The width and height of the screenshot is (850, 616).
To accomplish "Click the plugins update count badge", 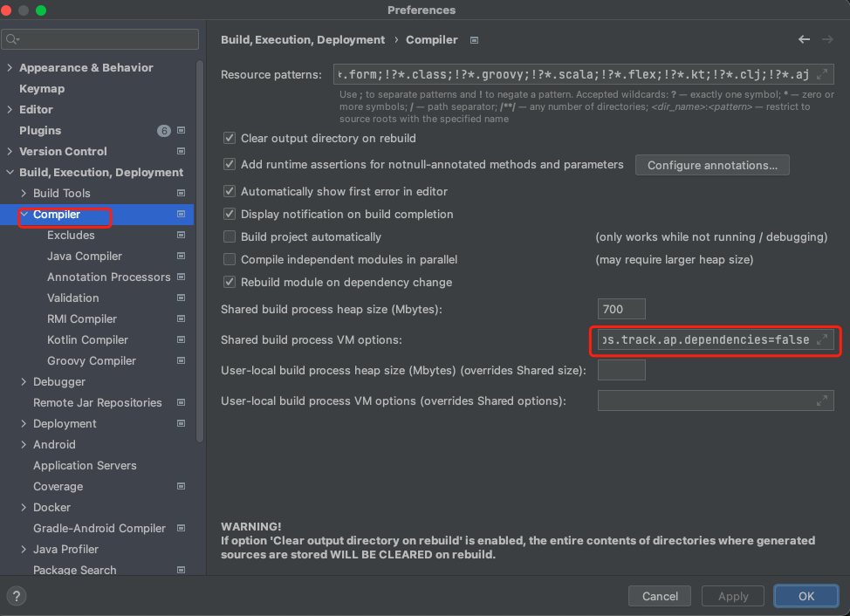I will coord(164,131).
